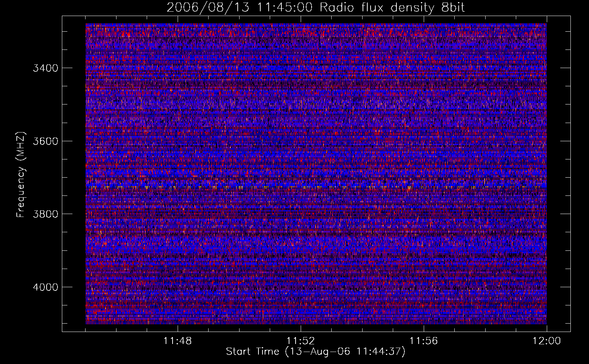589x364 pixels.
Task: Click the 11:48 time tick label
Action: [178, 341]
